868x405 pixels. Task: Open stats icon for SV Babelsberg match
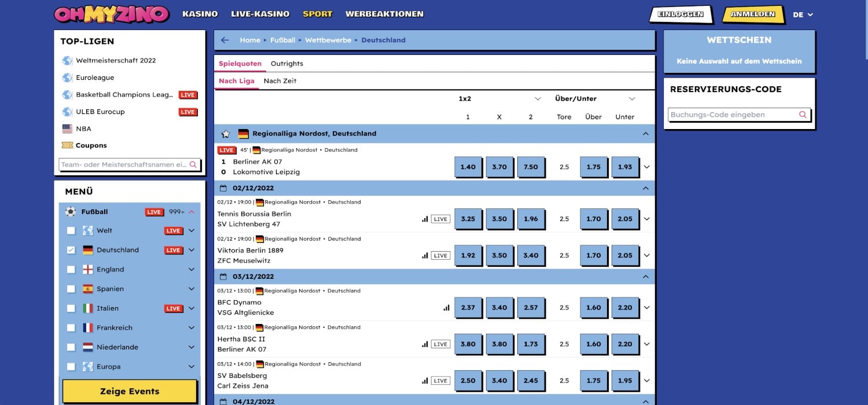point(425,380)
